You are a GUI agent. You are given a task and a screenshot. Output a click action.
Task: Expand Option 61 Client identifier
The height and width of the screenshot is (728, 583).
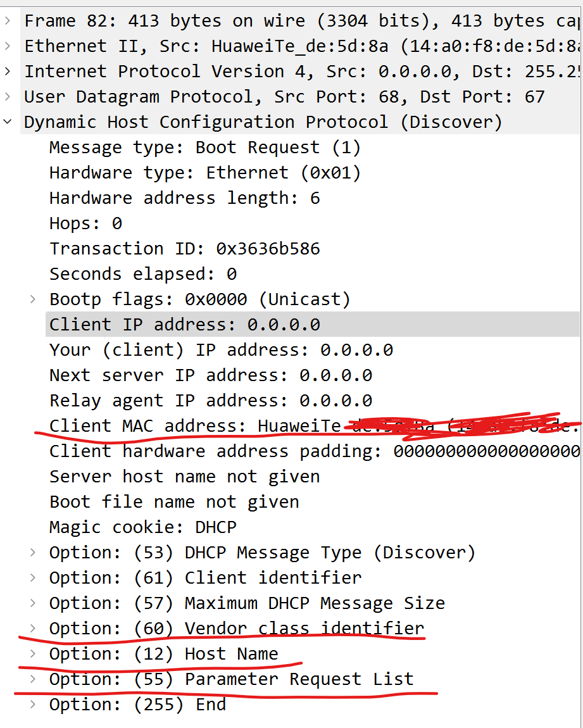coord(33,578)
